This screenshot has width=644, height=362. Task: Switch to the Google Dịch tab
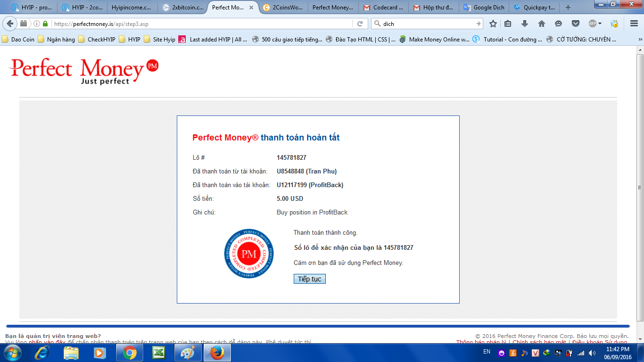coord(484,8)
